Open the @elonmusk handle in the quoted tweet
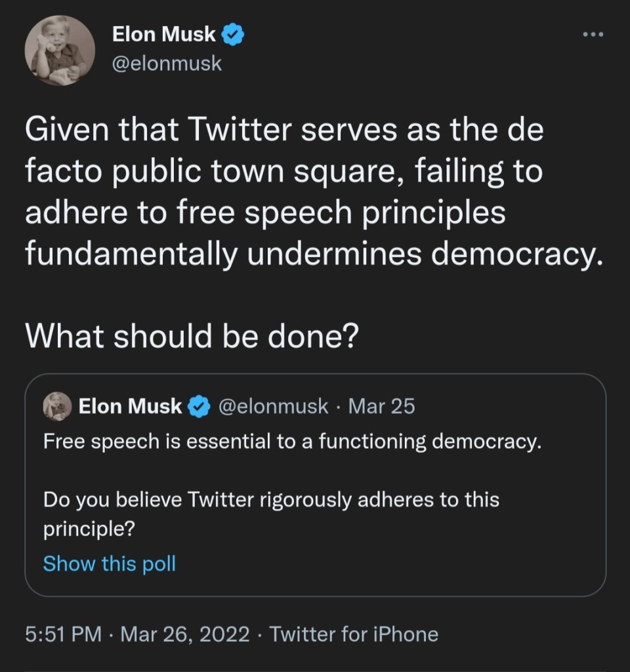630x672 pixels. [272, 407]
